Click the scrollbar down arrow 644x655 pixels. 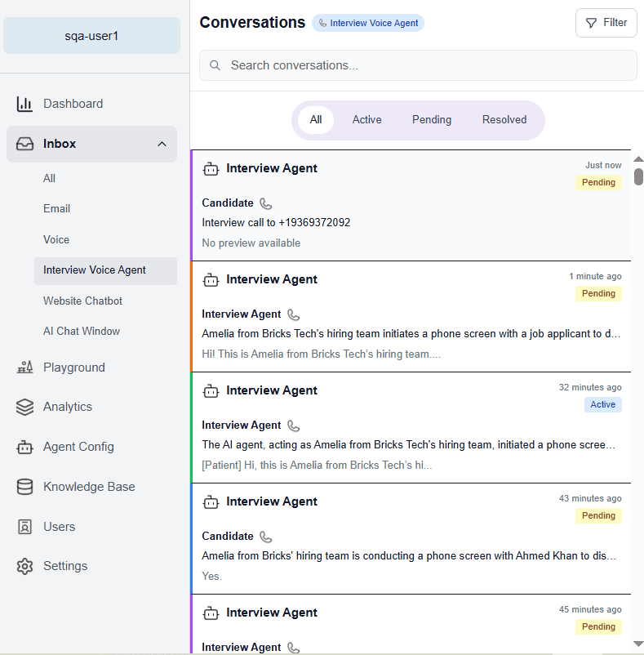(x=638, y=644)
